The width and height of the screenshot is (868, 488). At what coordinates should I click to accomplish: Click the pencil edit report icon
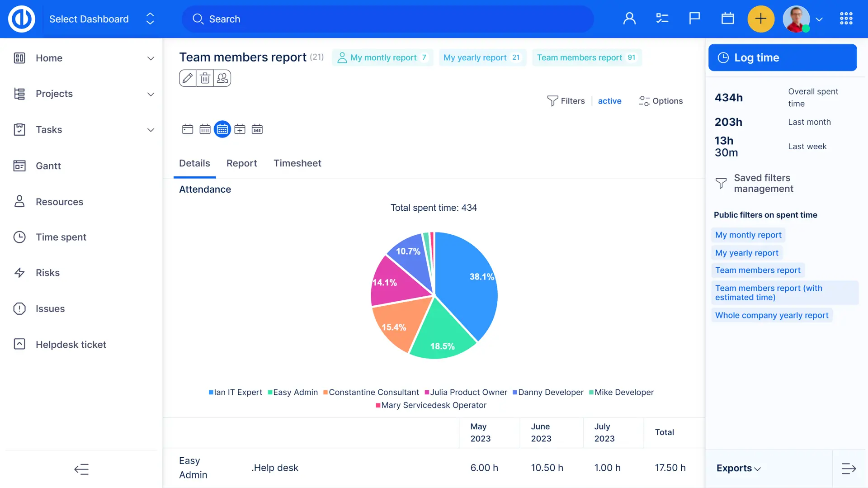coord(188,78)
